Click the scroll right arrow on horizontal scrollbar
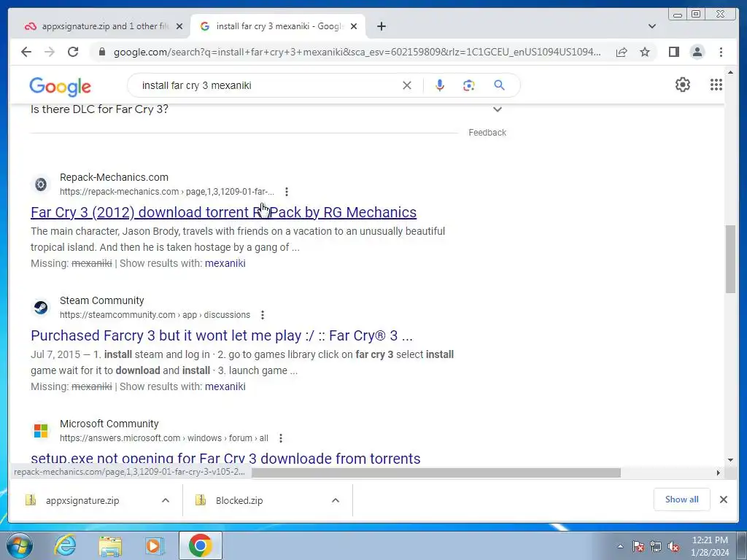747x560 pixels. pos(718,472)
